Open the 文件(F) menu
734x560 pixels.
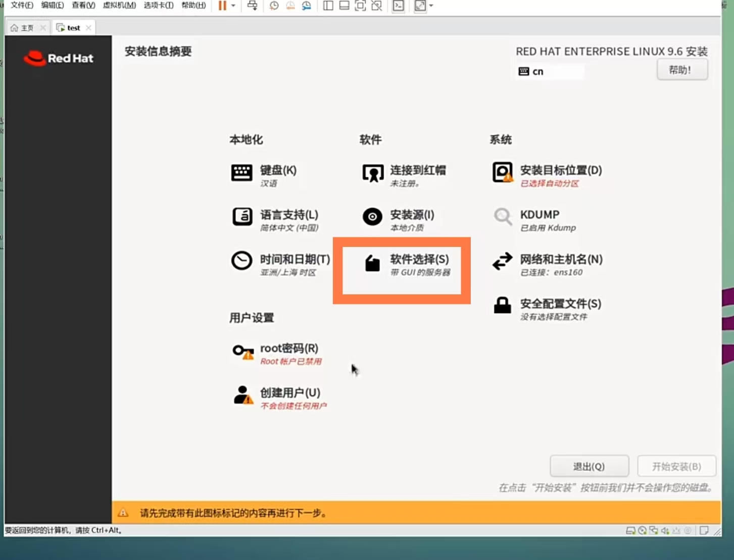pos(22,5)
